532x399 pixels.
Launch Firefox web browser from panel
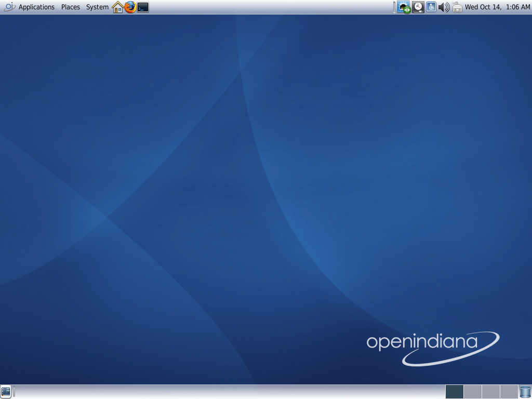(130, 7)
